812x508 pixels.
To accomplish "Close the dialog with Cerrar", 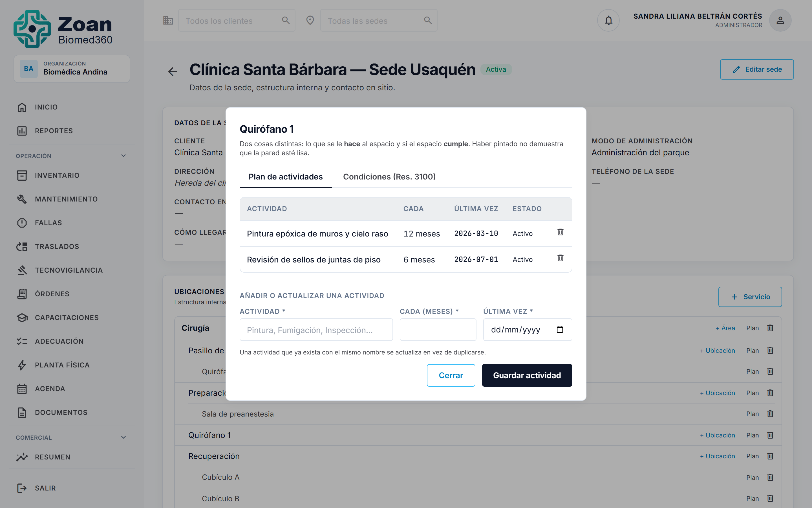I will click(451, 375).
